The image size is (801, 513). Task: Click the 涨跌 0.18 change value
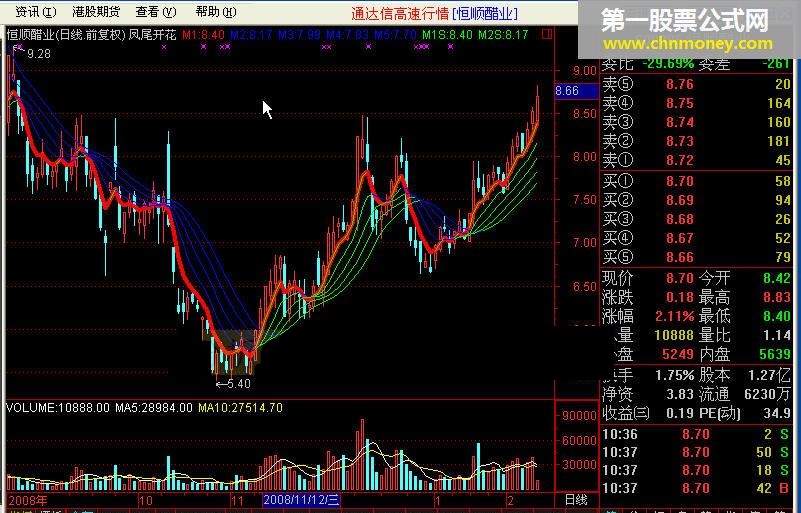[x=680, y=297]
